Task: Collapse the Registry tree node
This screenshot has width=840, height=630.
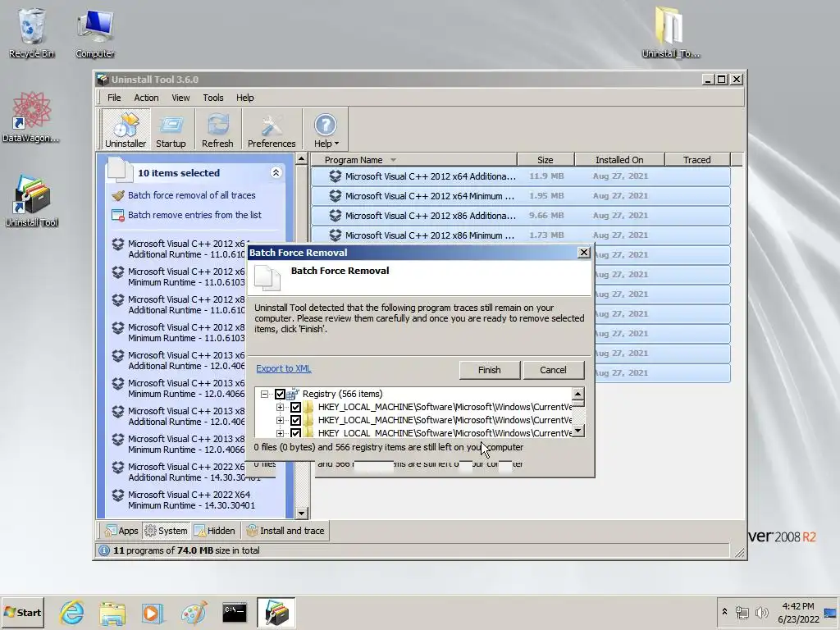Action: click(264, 394)
